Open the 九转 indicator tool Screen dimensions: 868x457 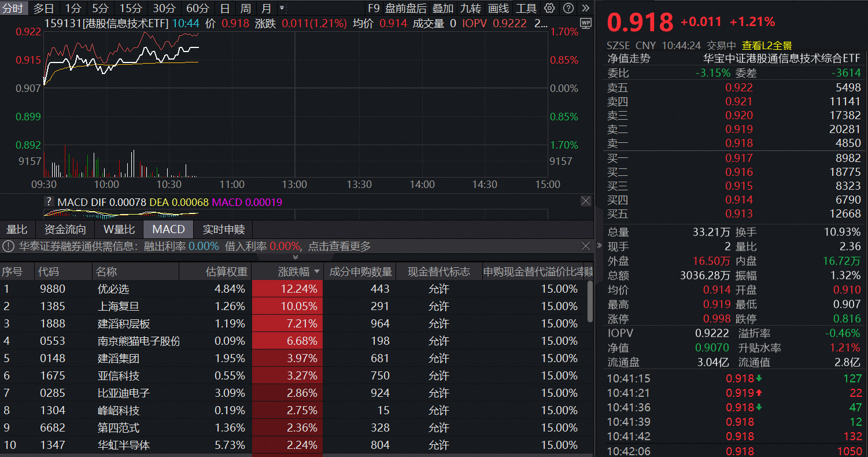pos(471,8)
